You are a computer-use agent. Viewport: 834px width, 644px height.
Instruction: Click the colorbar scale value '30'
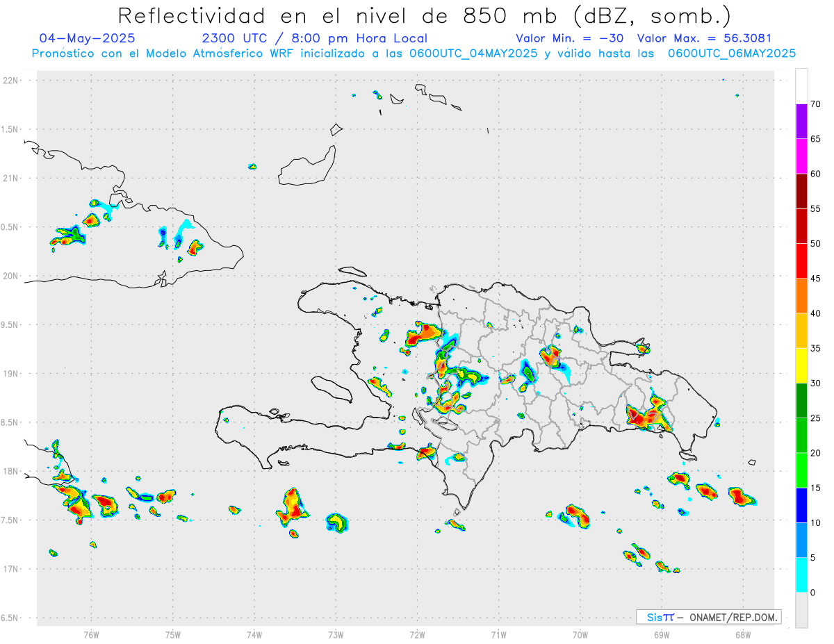pos(815,383)
